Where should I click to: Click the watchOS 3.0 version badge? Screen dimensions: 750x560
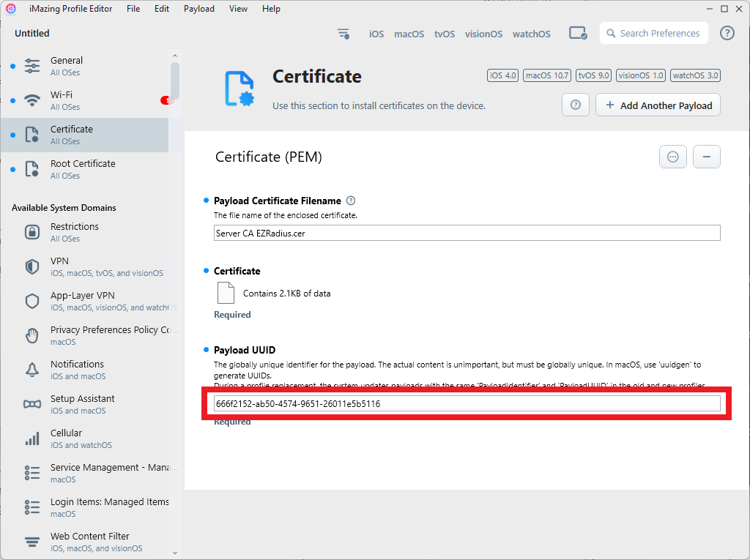[696, 75]
